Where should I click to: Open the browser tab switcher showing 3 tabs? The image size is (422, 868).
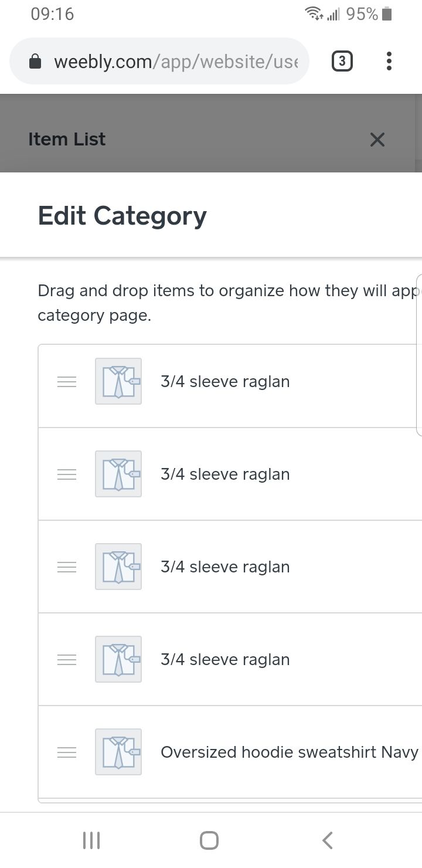(x=342, y=61)
